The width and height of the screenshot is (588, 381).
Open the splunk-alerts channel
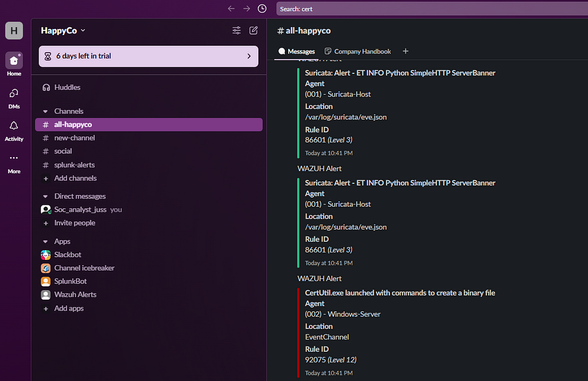click(x=149, y=165)
